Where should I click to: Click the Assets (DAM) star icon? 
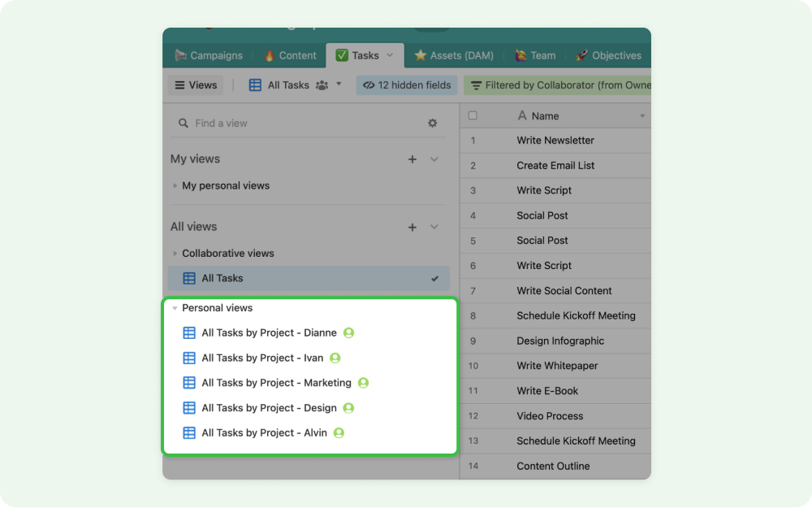click(x=422, y=55)
